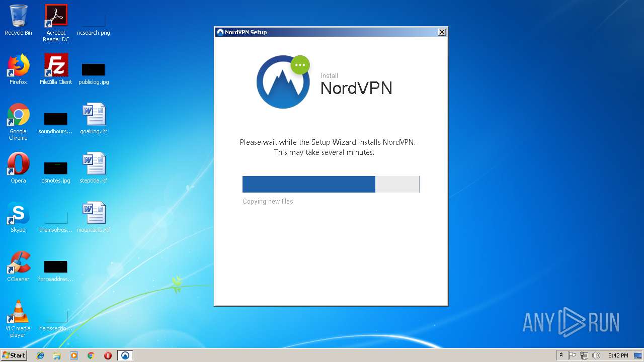This screenshot has width=644, height=362.
Task: Click the 'NordVPN' heading text in installer
Action: pyautogui.click(x=356, y=88)
